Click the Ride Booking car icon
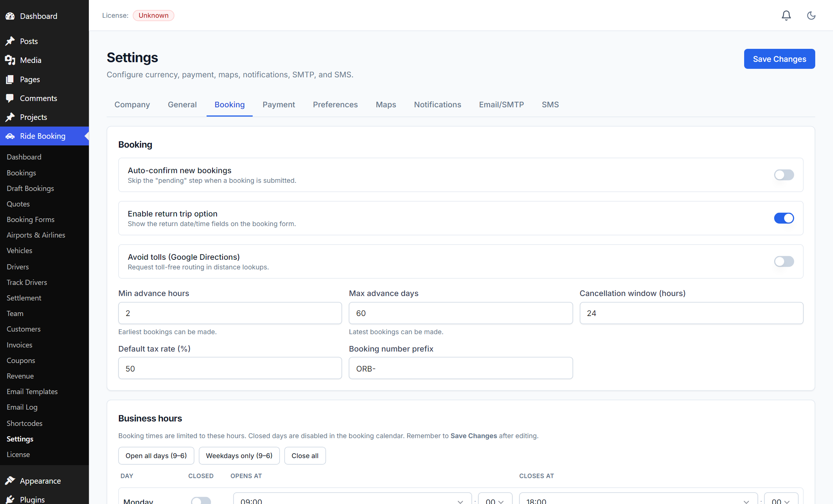Screen dimensions: 833x504 tap(10, 136)
